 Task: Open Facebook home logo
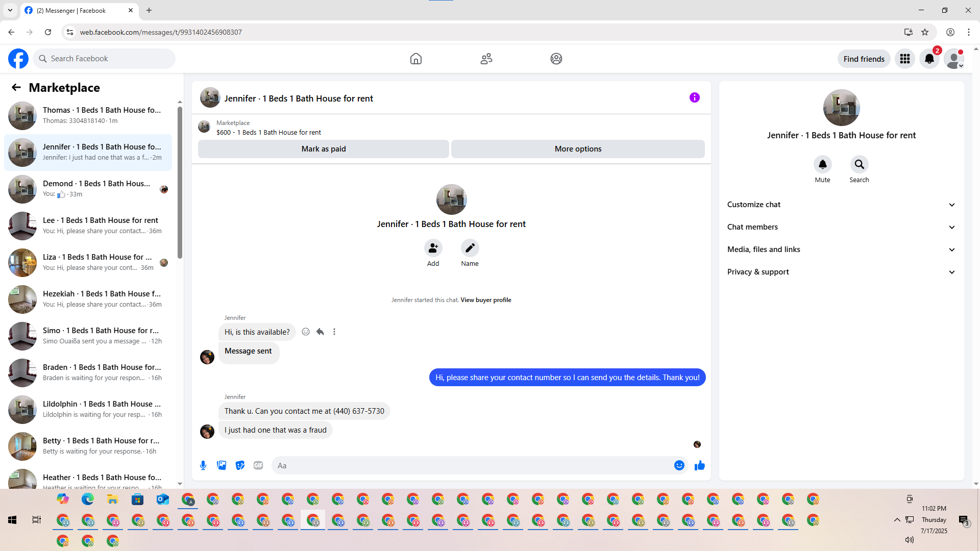pos(18,59)
